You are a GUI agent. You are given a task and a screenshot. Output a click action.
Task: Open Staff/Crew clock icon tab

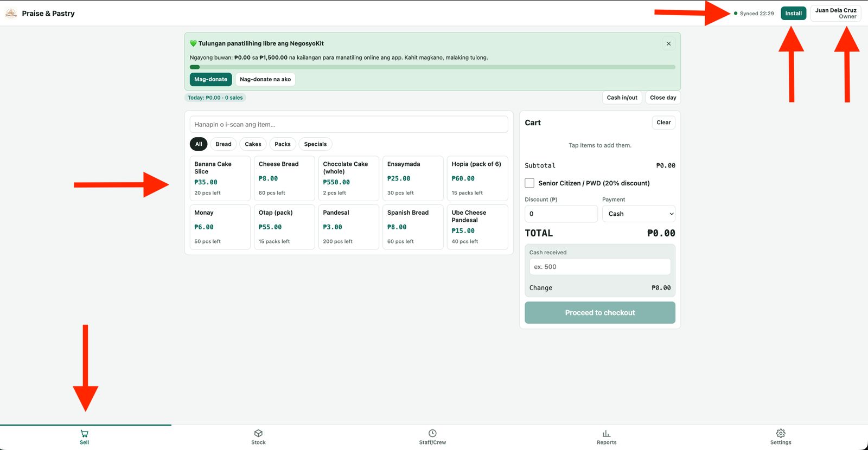tap(432, 437)
